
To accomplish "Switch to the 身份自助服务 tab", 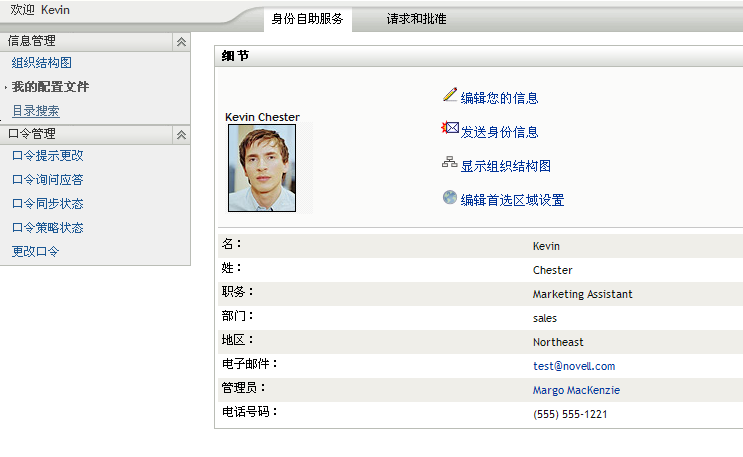I will click(307, 19).
